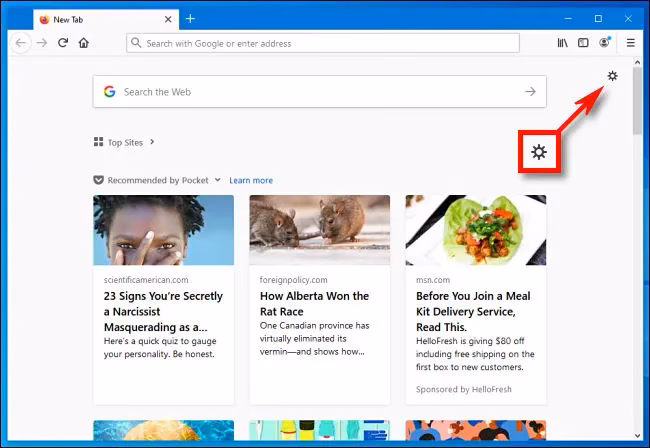
Task: Click the scientificamerican.com source text
Action: point(146,280)
